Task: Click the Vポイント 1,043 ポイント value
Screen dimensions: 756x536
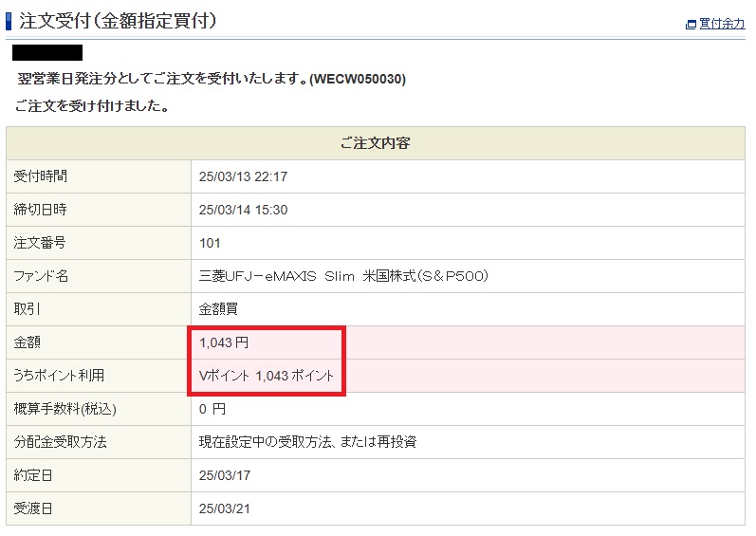Action: coord(267,376)
